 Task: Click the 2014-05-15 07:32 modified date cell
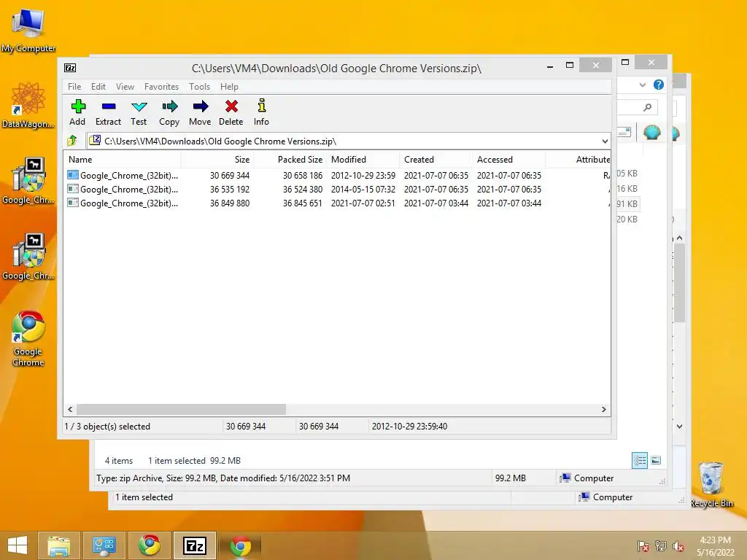point(363,189)
